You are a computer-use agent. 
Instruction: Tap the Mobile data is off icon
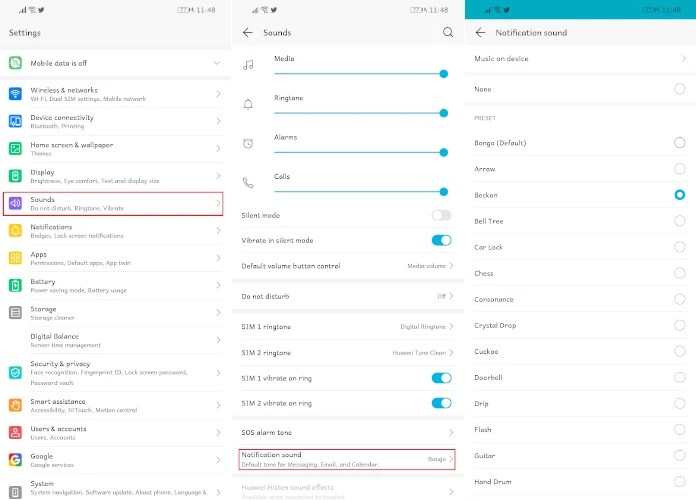[16, 63]
